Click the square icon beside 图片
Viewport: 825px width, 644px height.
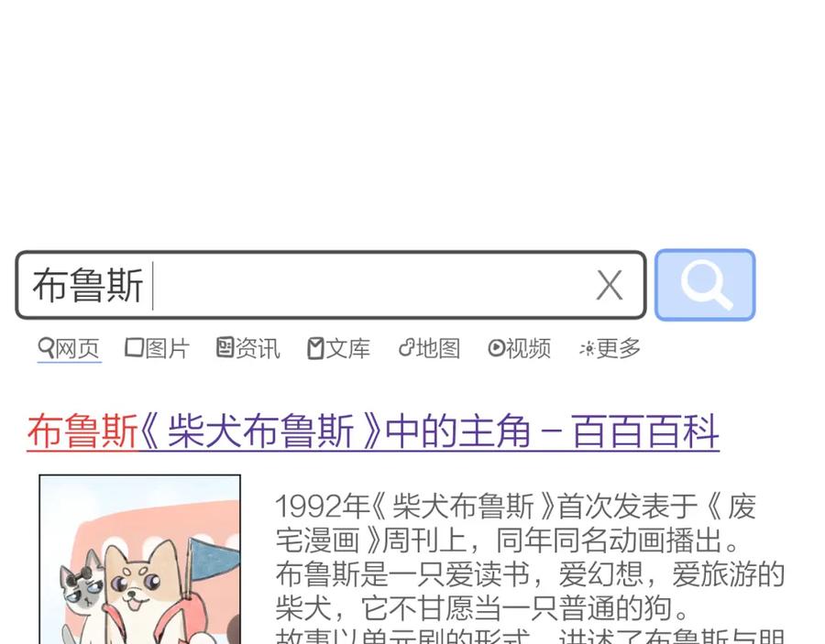[x=134, y=347]
